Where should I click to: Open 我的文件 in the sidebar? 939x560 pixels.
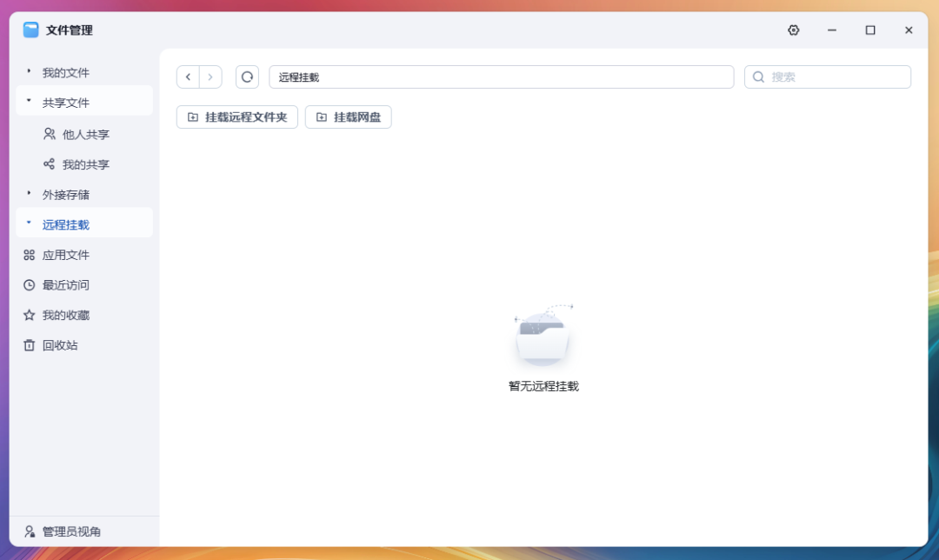[84, 72]
